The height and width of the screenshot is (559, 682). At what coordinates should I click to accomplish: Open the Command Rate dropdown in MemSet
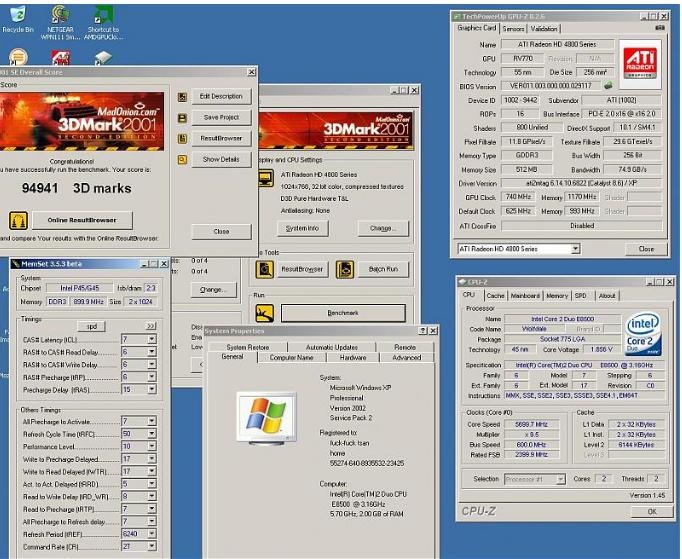click(x=152, y=546)
